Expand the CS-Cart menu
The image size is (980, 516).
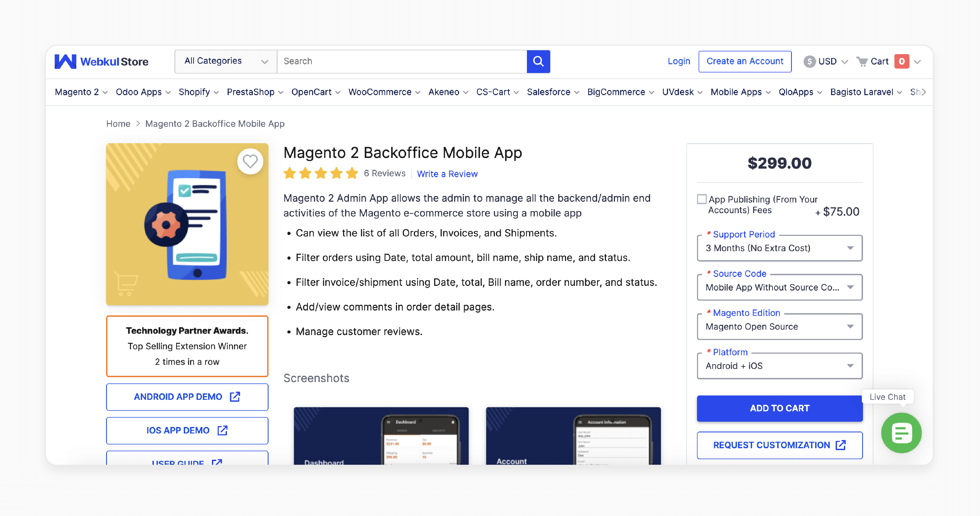pos(498,92)
